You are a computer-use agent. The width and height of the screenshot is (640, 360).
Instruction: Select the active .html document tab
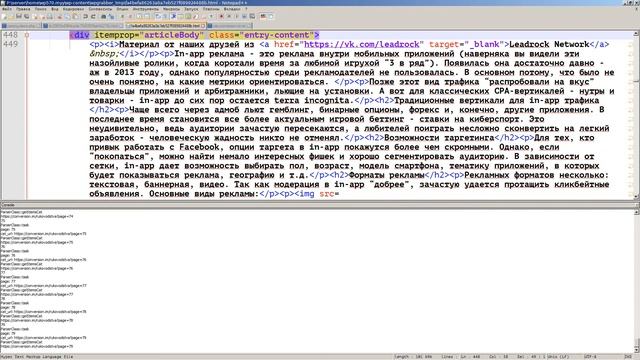click(165, 26)
